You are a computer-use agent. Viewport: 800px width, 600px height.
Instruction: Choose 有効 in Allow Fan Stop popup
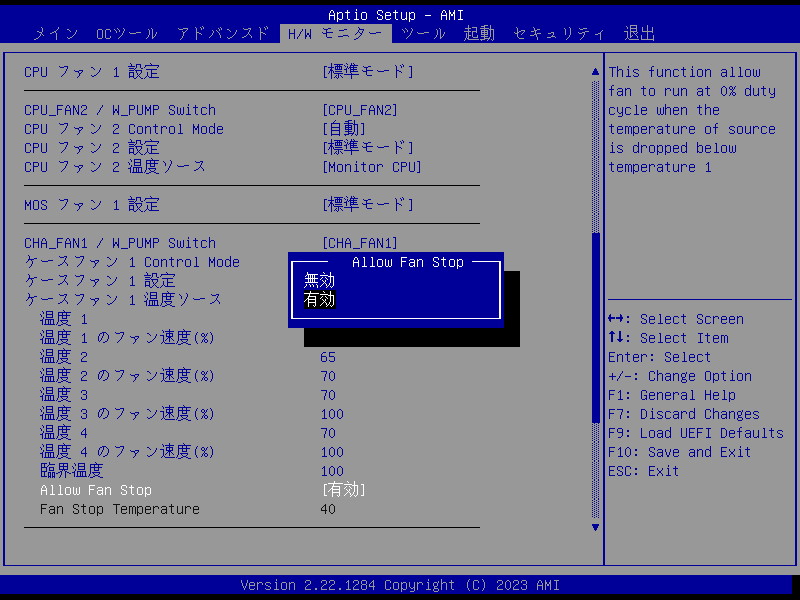pyautogui.click(x=319, y=299)
